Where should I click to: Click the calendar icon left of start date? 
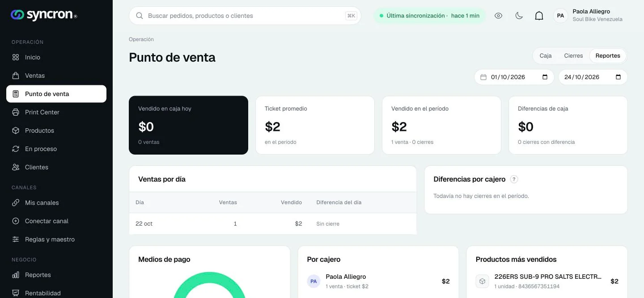coord(483,77)
